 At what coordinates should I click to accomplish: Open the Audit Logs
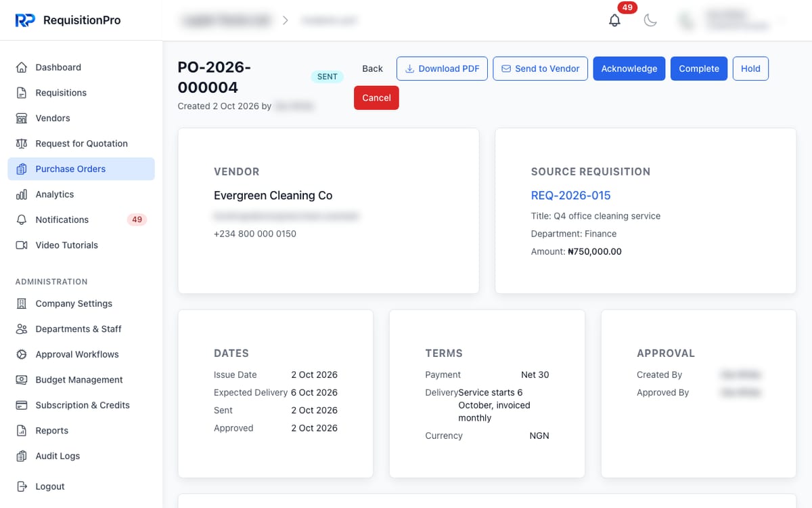pos(81,456)
